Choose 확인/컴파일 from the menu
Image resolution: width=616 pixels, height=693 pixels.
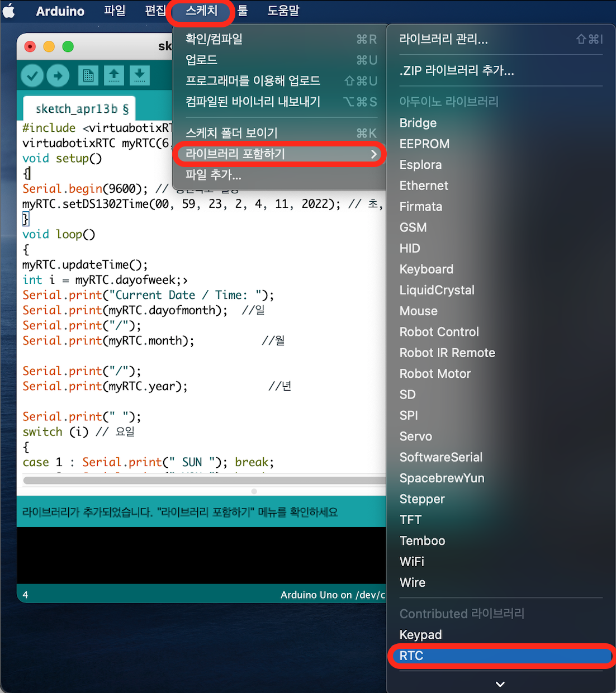coord(280,39)
